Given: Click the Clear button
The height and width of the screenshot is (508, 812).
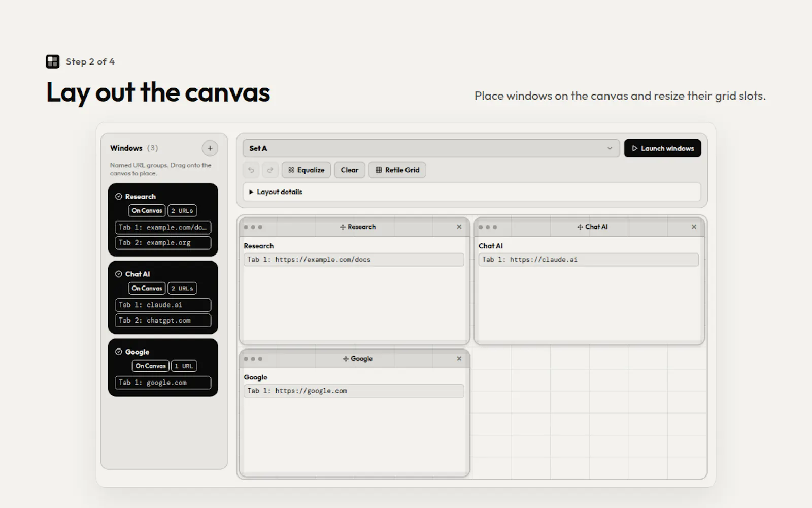Looking at the screenshot, I should tap(350, 170).
